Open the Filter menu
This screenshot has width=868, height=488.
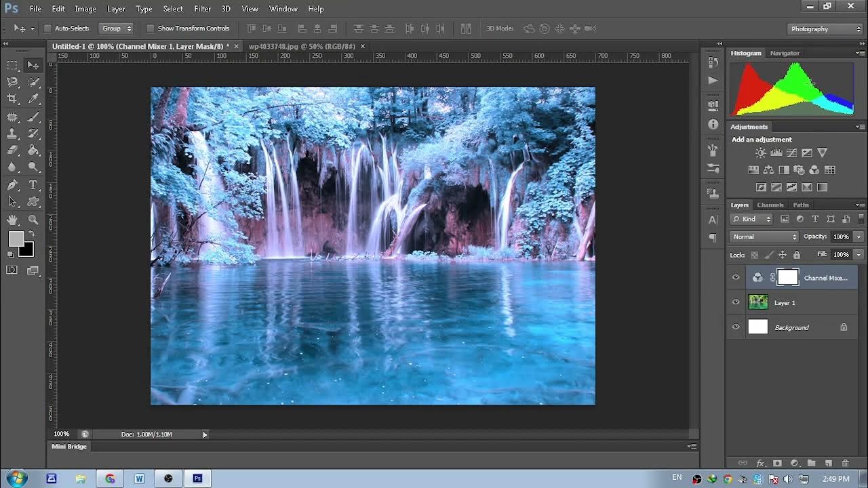coord(202,9)
